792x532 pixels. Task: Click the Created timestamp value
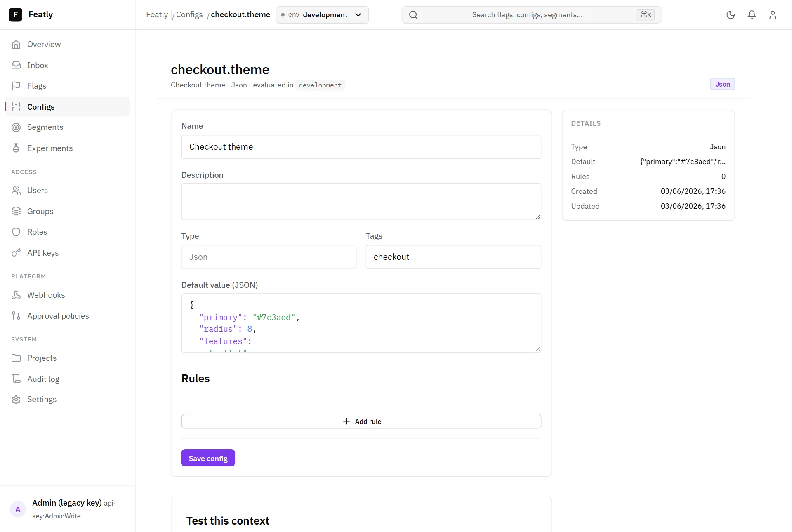pyautogui.click(x=693, y=191)
